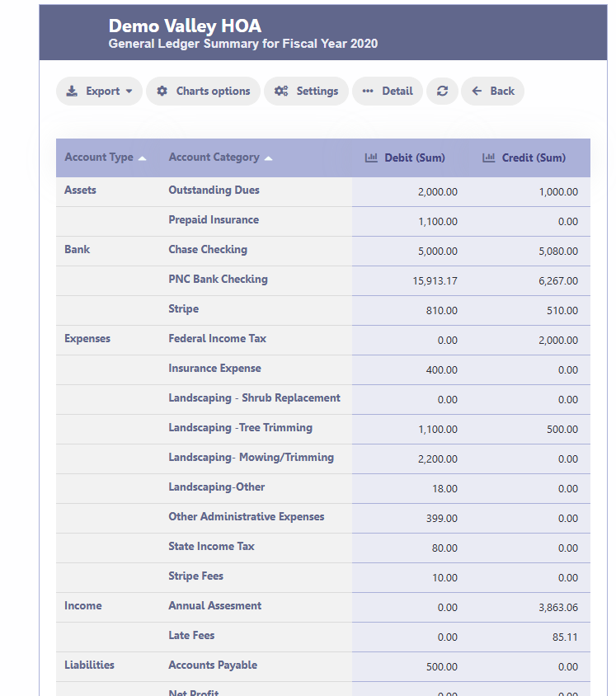Select the Outstanding Dues category
Screen dimensions: 616x696
pos(214,190)
